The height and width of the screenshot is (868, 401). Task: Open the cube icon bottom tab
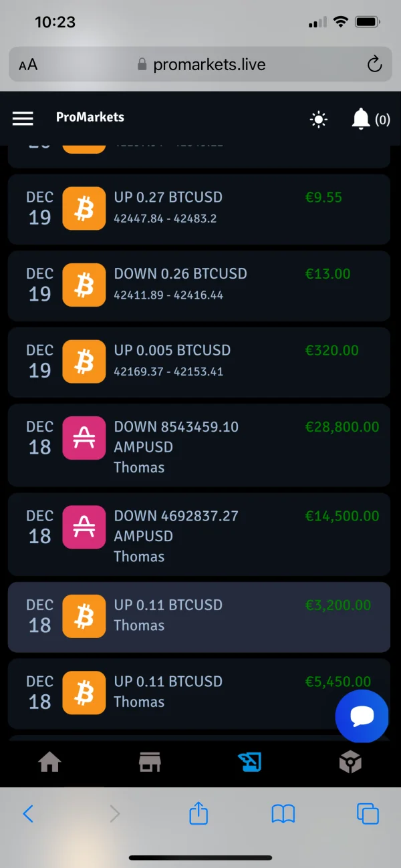pos(350,762)
